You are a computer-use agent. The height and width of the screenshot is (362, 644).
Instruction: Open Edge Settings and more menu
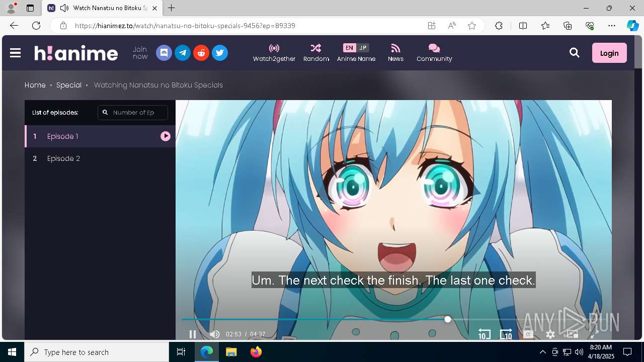tap(612, 26)
